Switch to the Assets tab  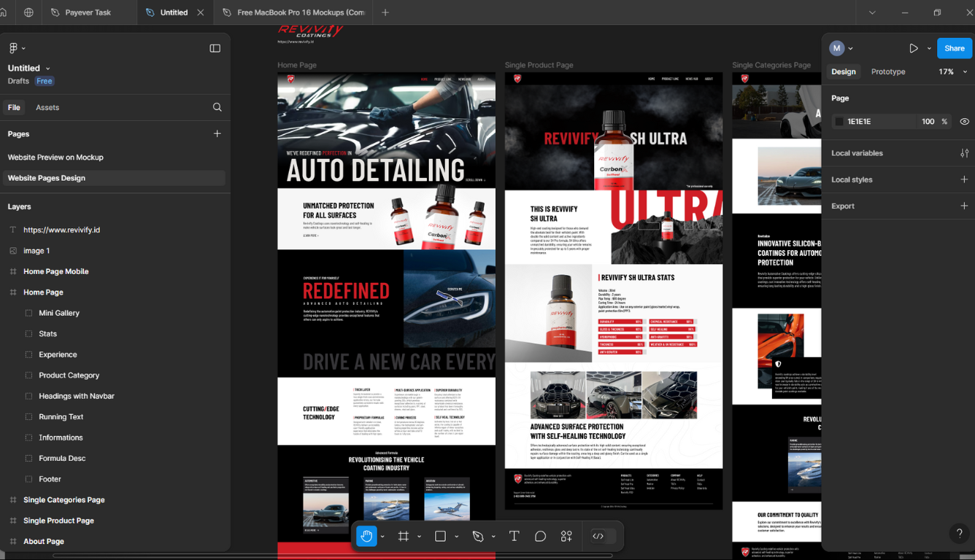pos(47,107)
